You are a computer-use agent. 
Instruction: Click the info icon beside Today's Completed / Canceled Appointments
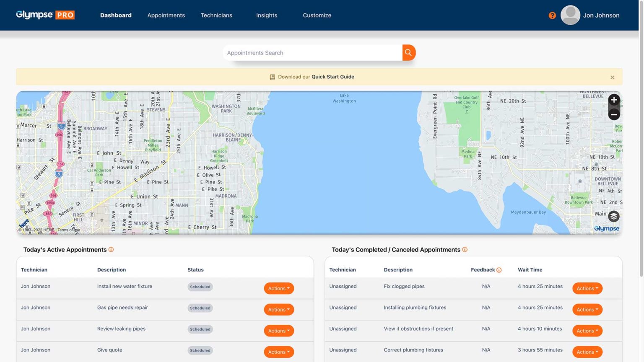(x=465, y=249)
